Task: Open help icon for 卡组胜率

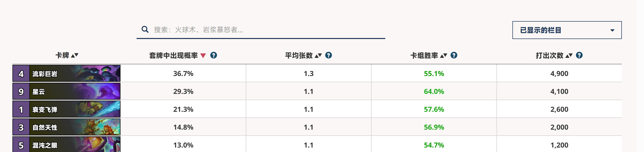Action: (x=454, y=55)
